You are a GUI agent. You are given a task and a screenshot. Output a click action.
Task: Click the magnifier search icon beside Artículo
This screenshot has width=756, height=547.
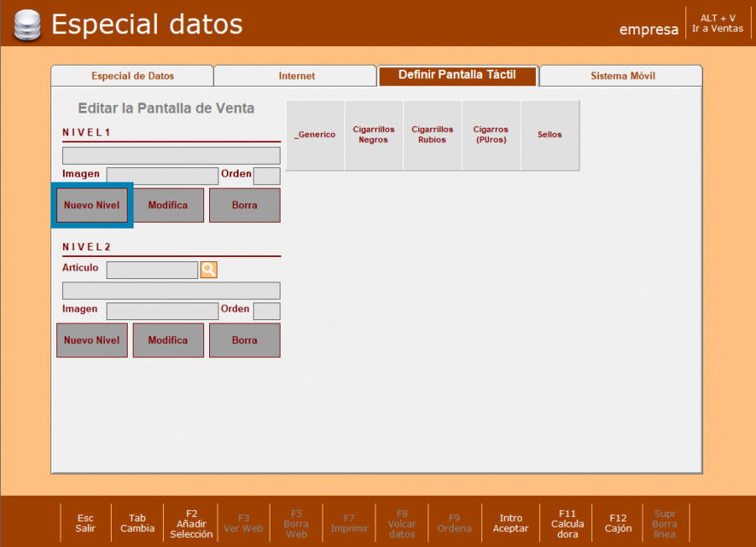208,270
